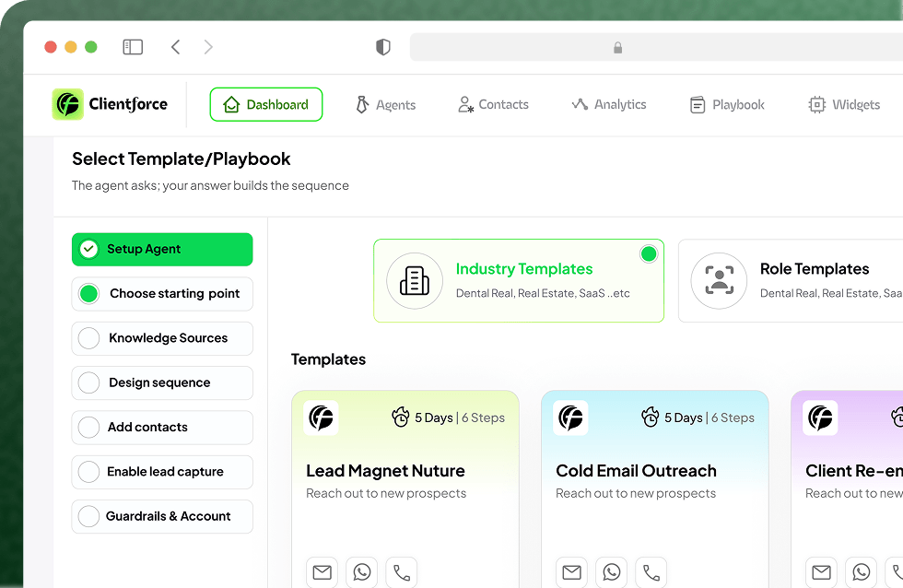Viewport: 903px width, 588px height.
Task: Click the Setup Agent step button
Action: click(x=162, y=249)
